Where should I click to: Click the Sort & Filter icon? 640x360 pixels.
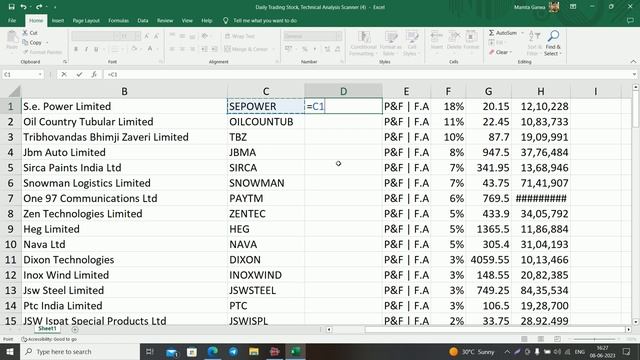tap(534, 37)
